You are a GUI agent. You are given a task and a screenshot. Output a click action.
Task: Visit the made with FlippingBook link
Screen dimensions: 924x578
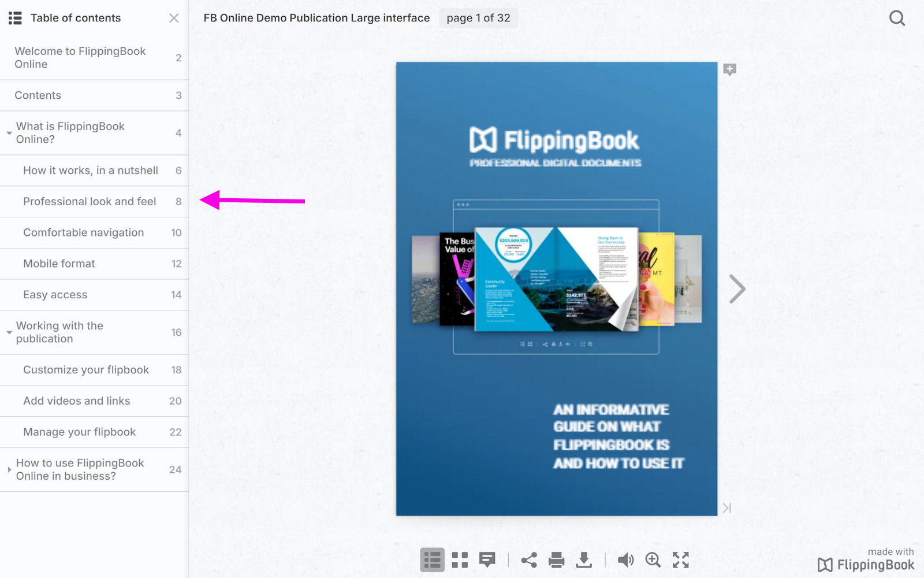(x=866, y=560)
